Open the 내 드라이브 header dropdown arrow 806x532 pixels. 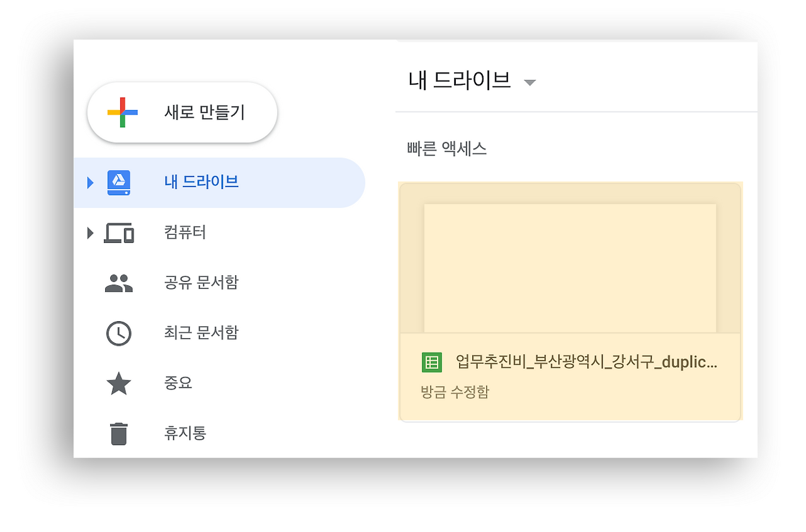[x=530, y=82]
